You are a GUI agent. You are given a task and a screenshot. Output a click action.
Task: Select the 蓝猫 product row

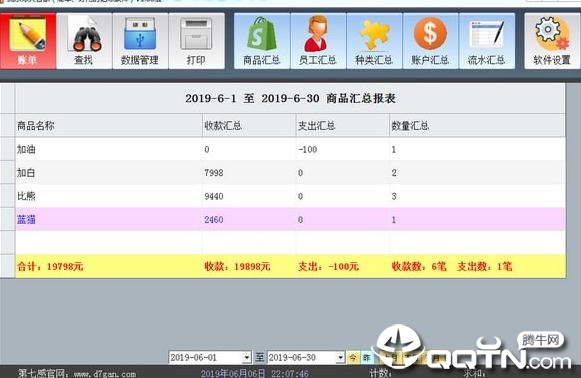(290, 219)
